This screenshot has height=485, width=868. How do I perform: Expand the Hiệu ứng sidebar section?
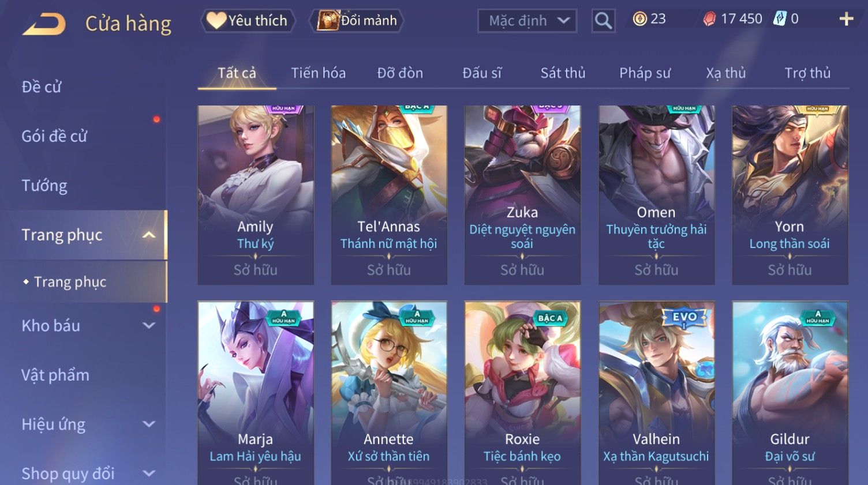(149, 424)
